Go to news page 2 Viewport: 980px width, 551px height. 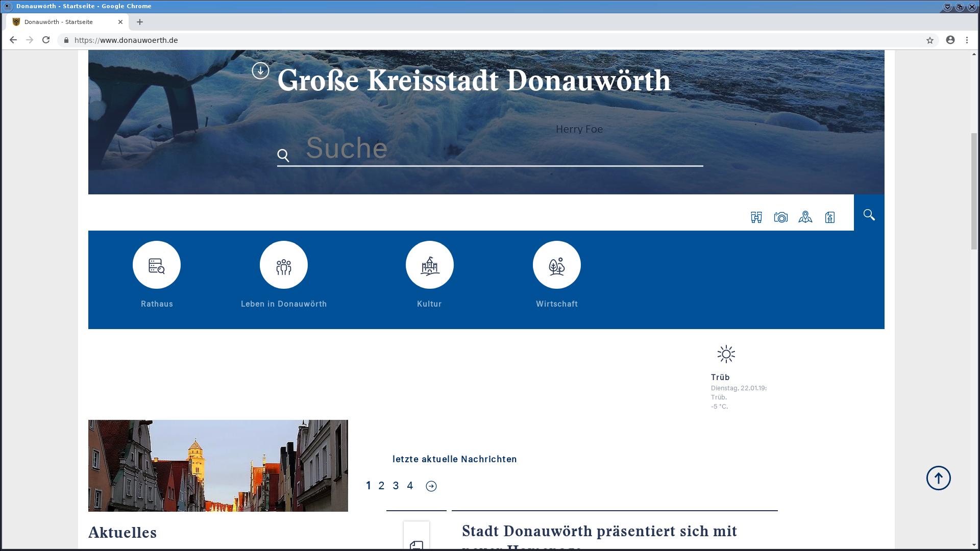(381, 486)
